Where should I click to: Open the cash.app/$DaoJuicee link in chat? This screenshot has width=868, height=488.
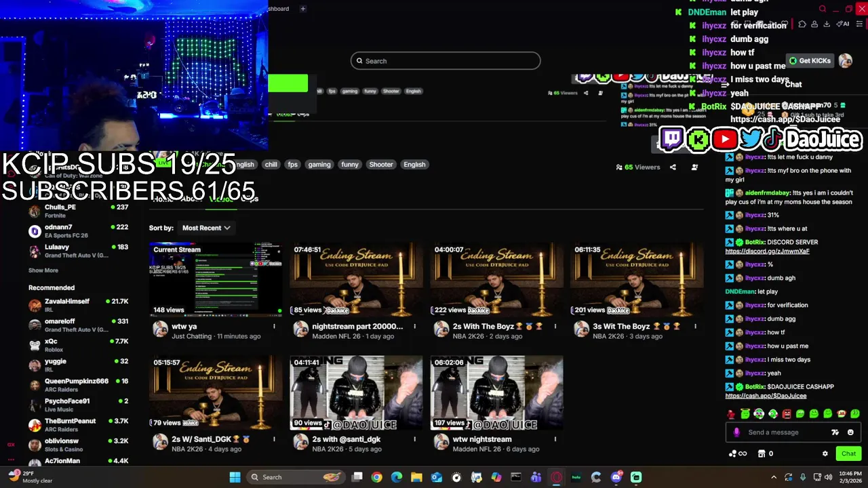point(766,396)
